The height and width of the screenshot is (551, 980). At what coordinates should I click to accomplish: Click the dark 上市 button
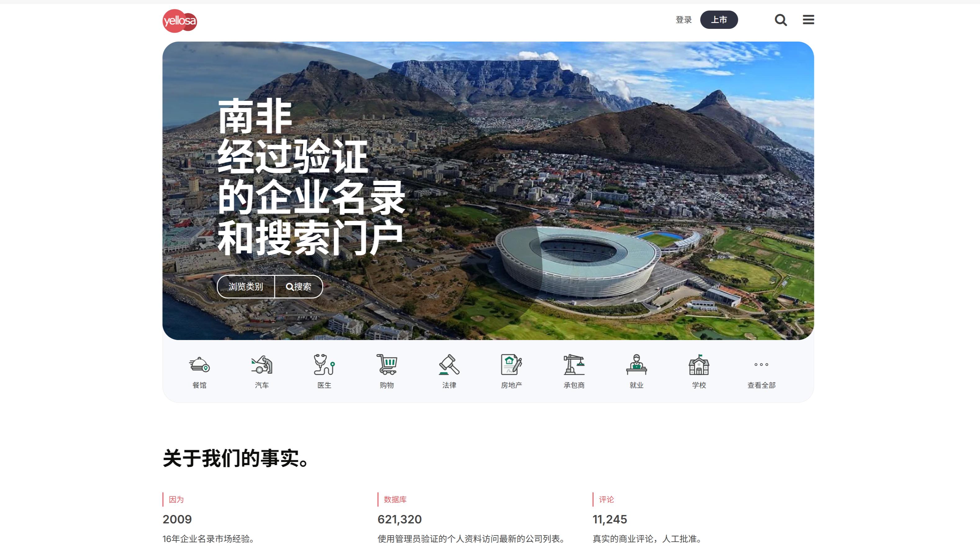click(719, 20)
